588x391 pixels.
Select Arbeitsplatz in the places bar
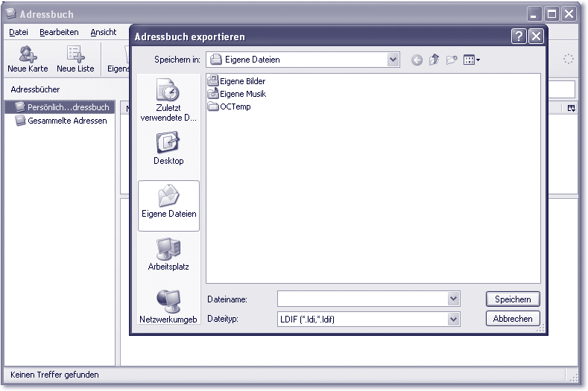(168, 254)
